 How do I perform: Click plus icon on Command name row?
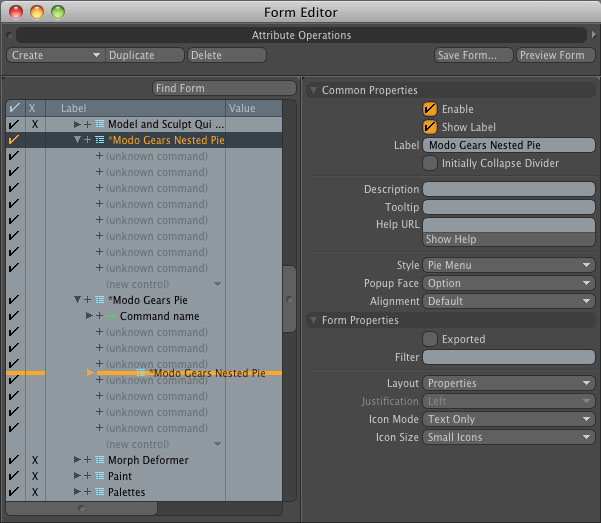point(99,316)
